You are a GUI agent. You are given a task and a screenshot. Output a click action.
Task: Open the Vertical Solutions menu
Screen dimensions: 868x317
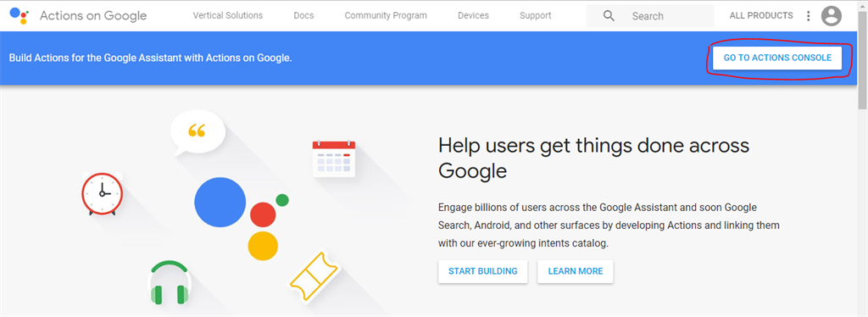pos(227,15)
